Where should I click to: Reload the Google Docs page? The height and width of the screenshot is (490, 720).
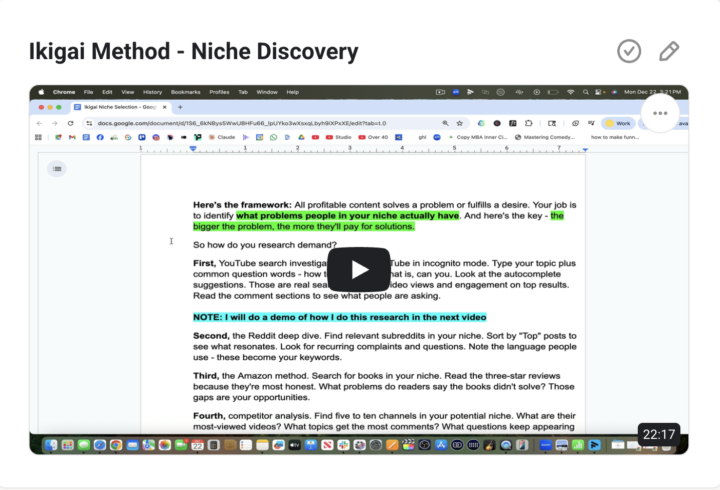70,123
